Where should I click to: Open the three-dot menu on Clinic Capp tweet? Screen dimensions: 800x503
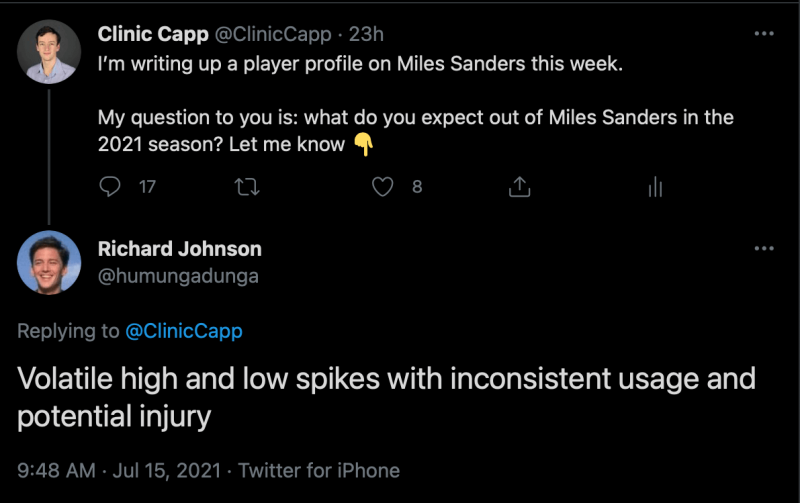[764, 34]
